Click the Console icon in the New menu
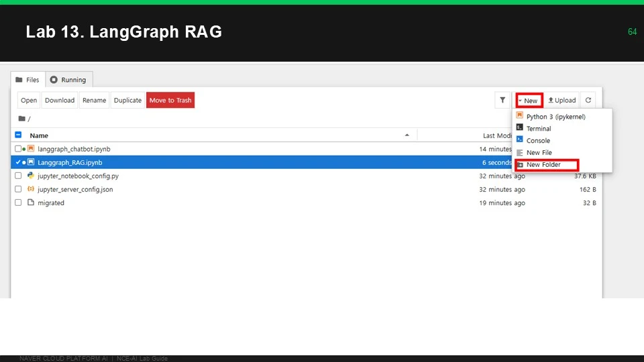This screenshot has height=362, width=644. pyautogui.click(x=519, y=140)
